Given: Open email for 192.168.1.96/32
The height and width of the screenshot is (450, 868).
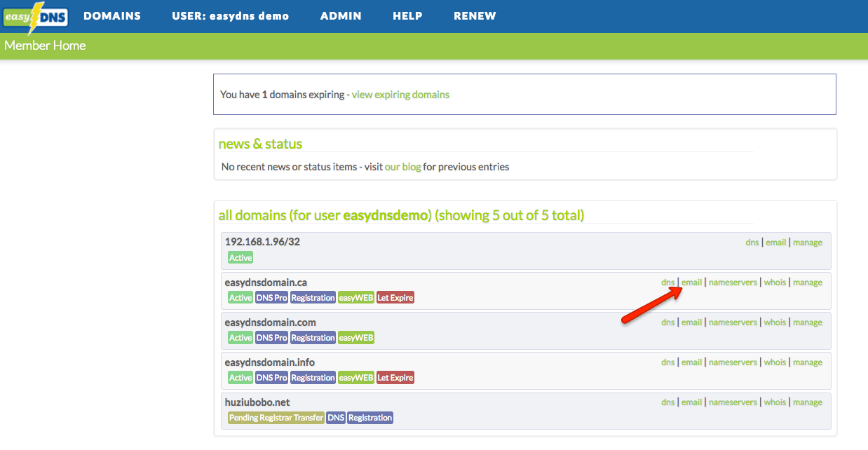Looking at the screenshot, I should (x=775, y=242).
